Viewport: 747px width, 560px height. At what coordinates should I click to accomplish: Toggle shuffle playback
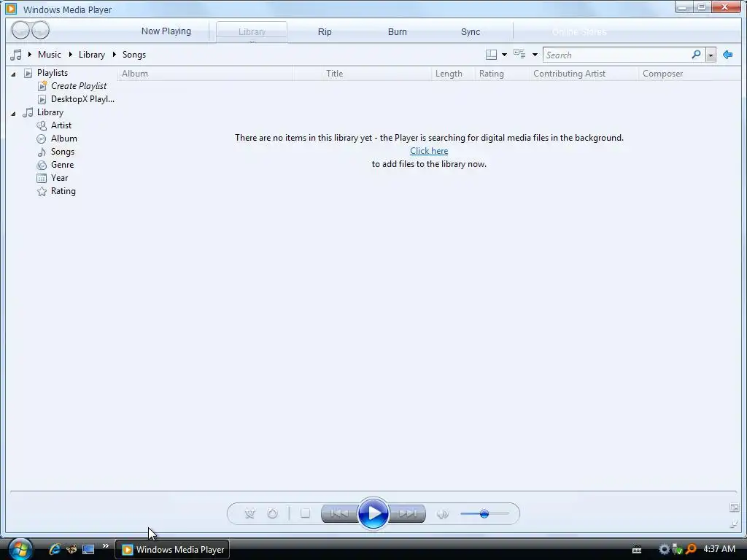pyautogui.click(x=249, y=513)
